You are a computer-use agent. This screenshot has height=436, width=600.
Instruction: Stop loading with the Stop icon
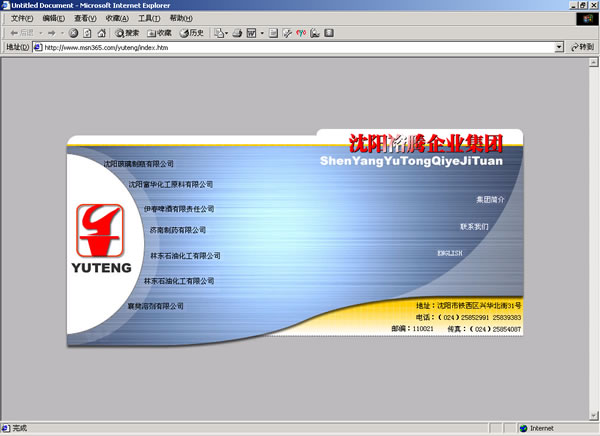pos(73,33)
